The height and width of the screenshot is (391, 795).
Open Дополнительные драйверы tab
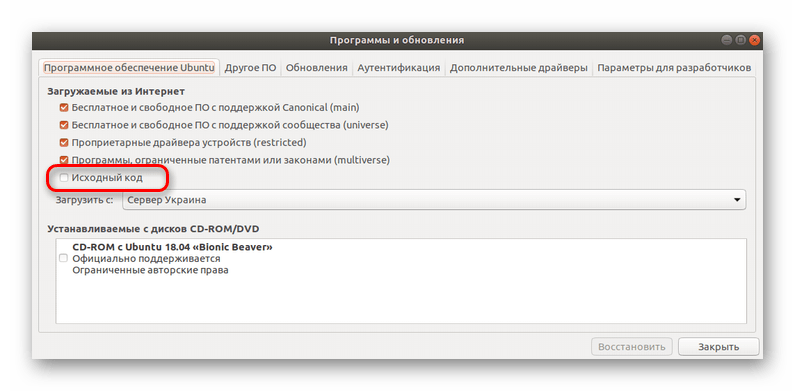[519, 68]
